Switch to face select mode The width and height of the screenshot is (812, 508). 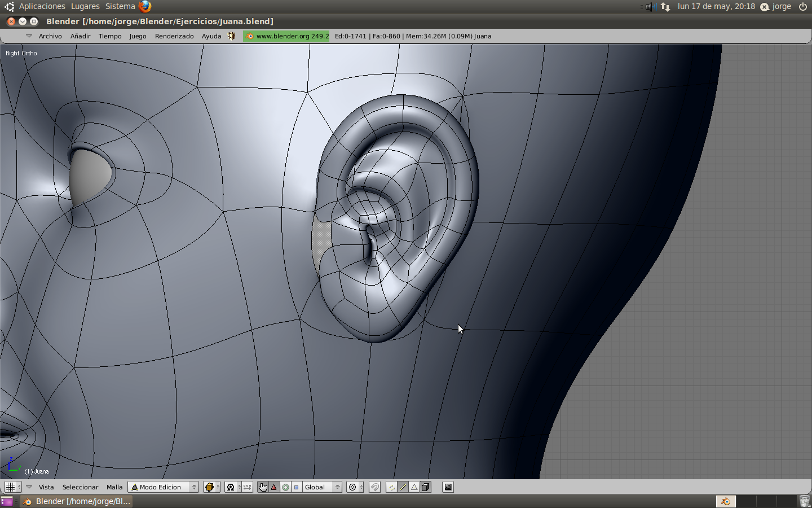414,487
